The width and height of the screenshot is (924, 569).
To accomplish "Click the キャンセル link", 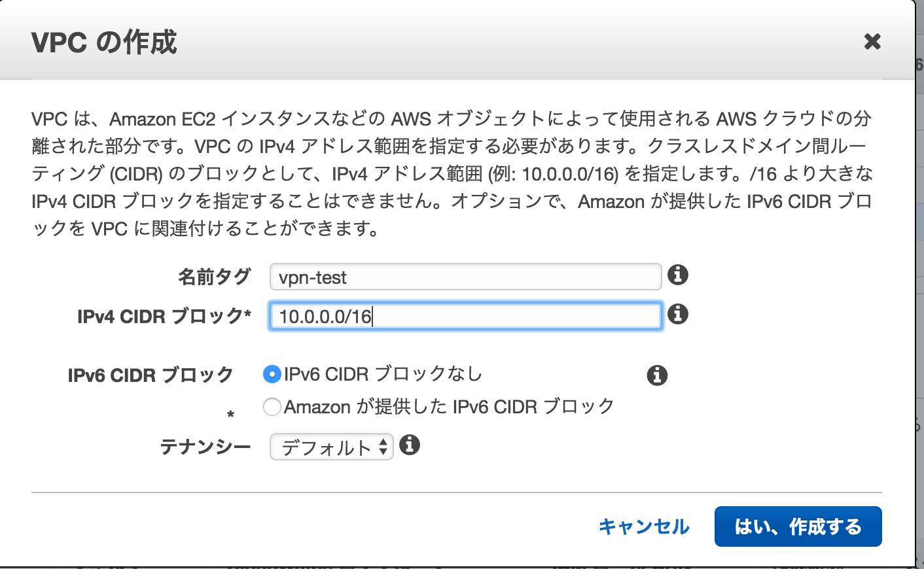I will tap(644, 526).
